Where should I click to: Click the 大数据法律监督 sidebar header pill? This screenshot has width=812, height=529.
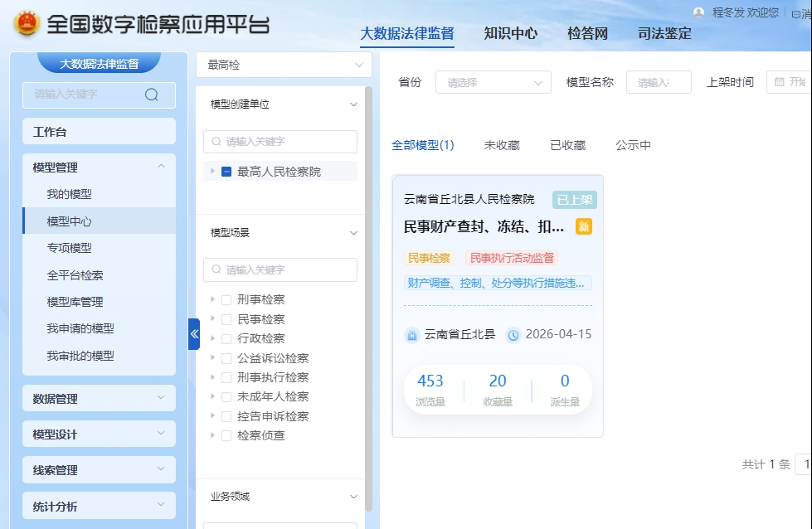coord(99,63)
